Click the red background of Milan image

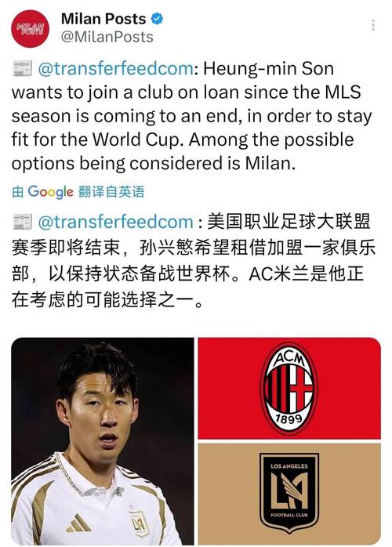[227, 387]
